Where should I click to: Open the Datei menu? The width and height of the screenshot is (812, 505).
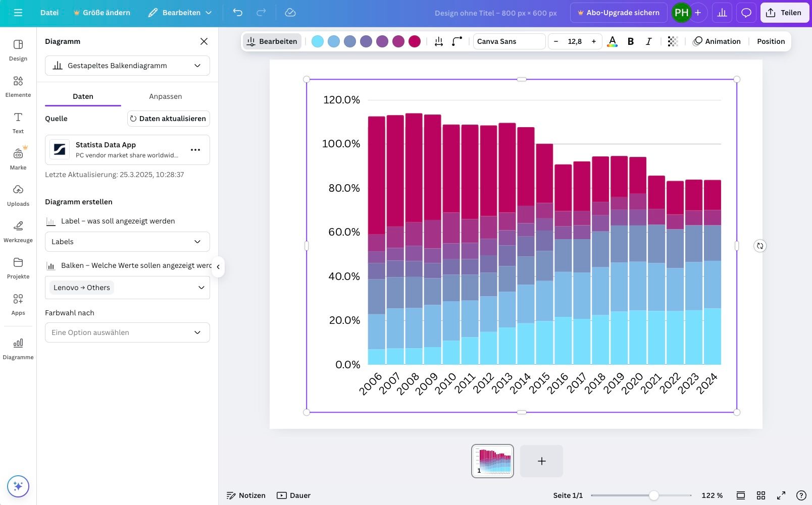point(49,13)
